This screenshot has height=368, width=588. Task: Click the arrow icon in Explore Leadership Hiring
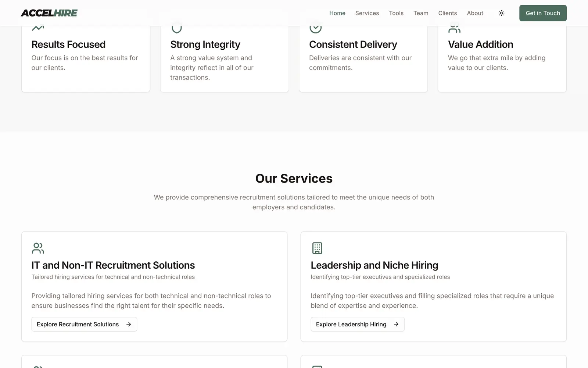pos(396,324)
